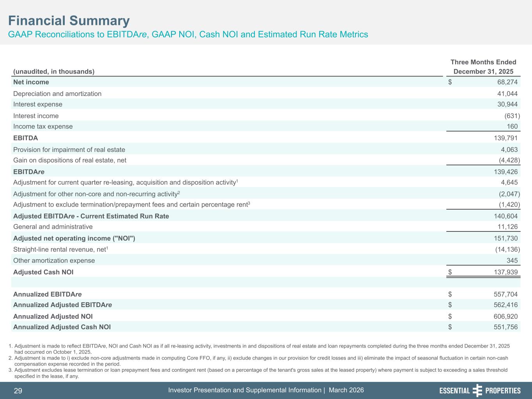Click the Annualized Adjusted NOI label
The image size is (532, 399).
(x=53, y=317)
